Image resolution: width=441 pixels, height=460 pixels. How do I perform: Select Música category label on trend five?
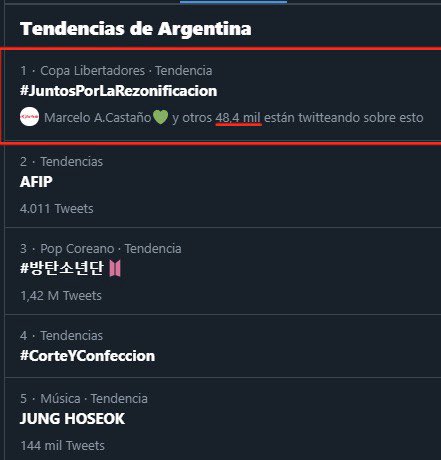60,399
